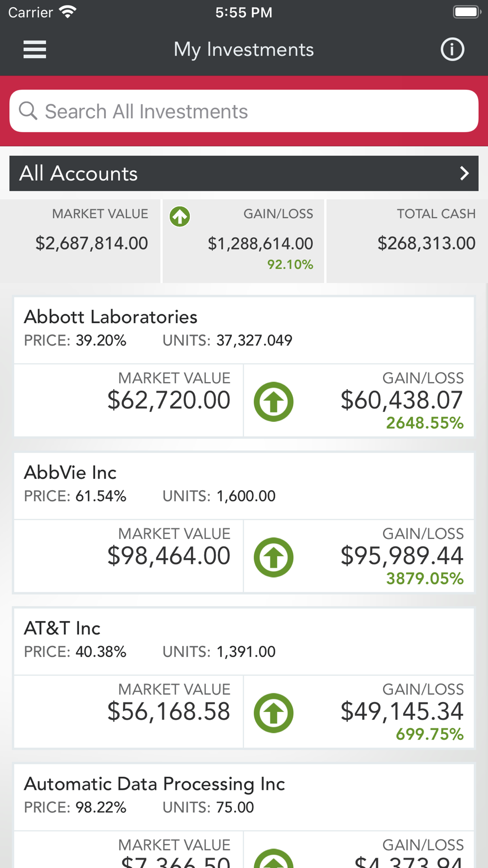Tap the battery status icon

467,12
